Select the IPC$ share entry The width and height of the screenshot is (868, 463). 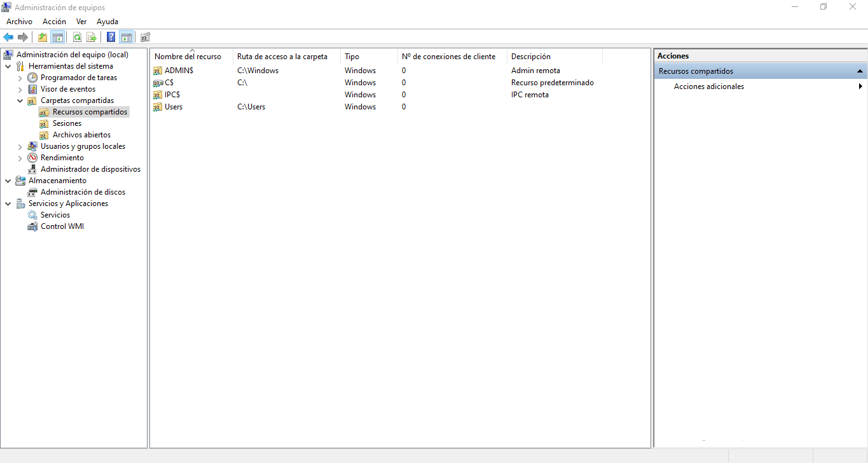pyautogui.click(x=172, y=95)
